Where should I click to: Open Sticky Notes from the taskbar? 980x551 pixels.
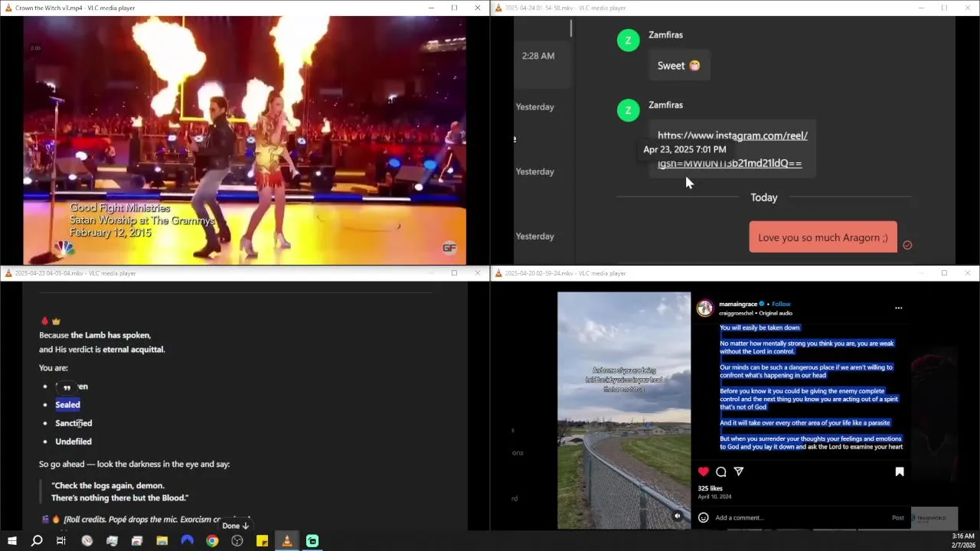(262, 541)
